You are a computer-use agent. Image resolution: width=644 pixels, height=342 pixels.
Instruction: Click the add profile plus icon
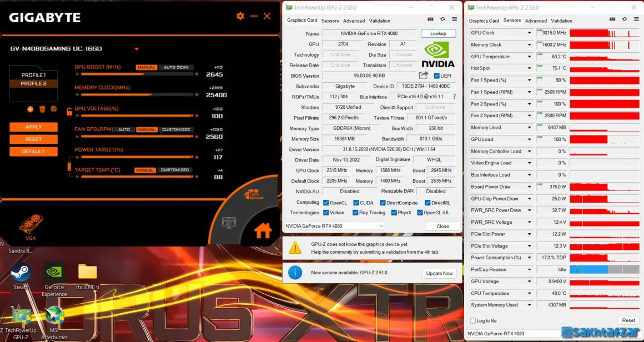coord(31,109)
